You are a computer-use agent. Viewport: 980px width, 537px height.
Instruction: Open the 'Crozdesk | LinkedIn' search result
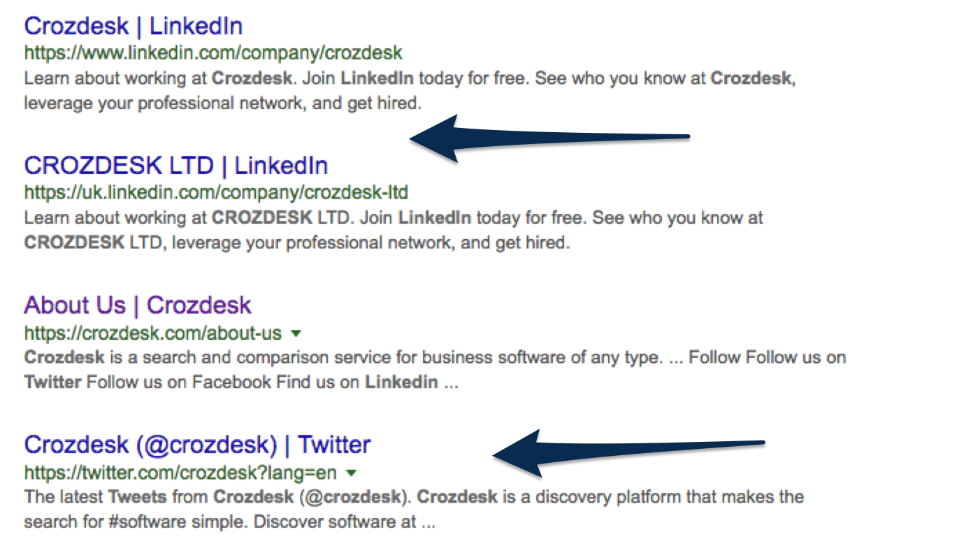click(x=134, y=27)
